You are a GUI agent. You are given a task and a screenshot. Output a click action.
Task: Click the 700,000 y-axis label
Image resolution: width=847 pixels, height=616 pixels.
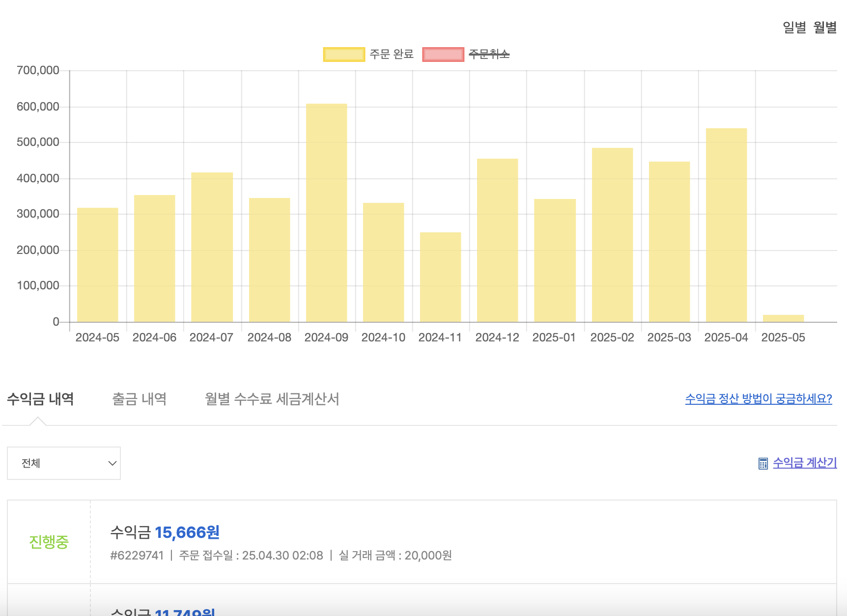pyautogui.click(x=38, y=70)
